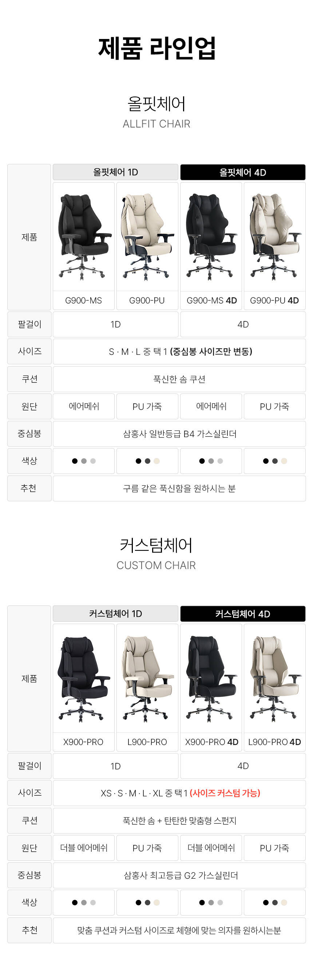Image resolution: width=313 pixels, height=980 pixels.
Task: Click the red 사이즈 커스텀 가능 text
Action: pos(225,793)
